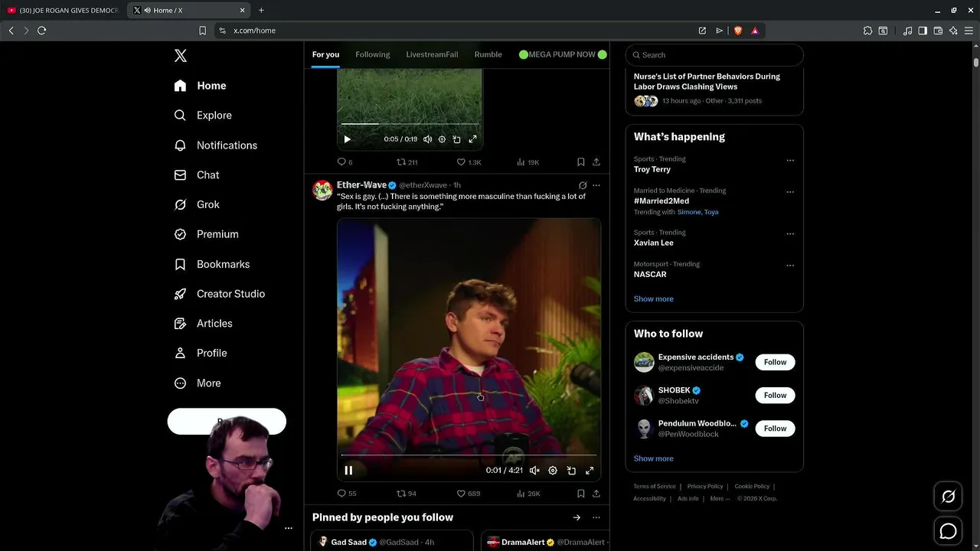Open more options for Troy Terry trend
Image resolution: width=980 pixels, height=551 pixels.
click(790, 161)
